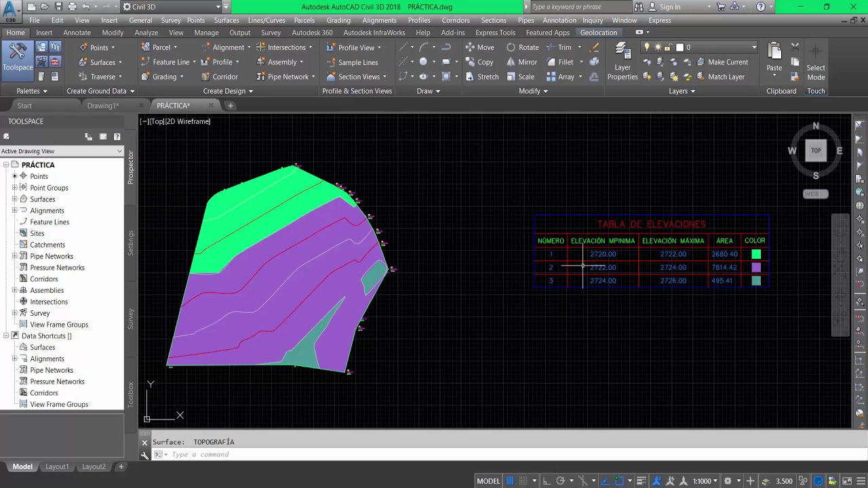Toggle snap mode in status bar
868x488 pixels.
[x=524, y=481]
